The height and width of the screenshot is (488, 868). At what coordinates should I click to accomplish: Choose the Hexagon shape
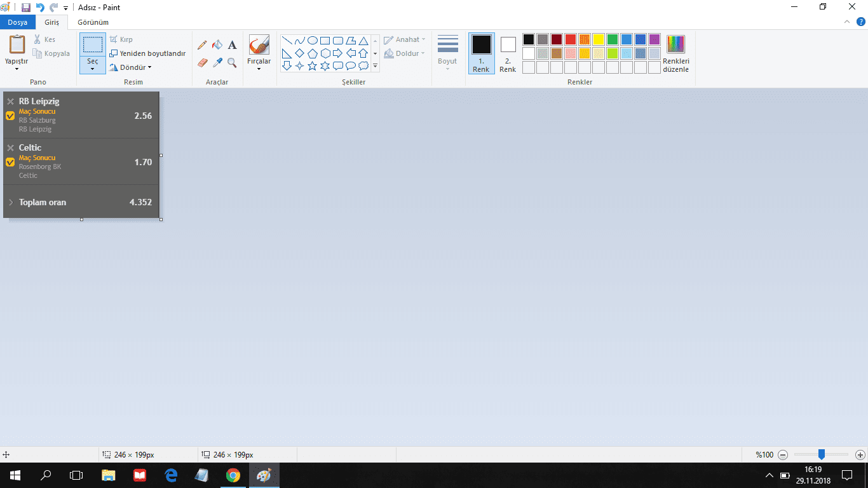point(325,53)
